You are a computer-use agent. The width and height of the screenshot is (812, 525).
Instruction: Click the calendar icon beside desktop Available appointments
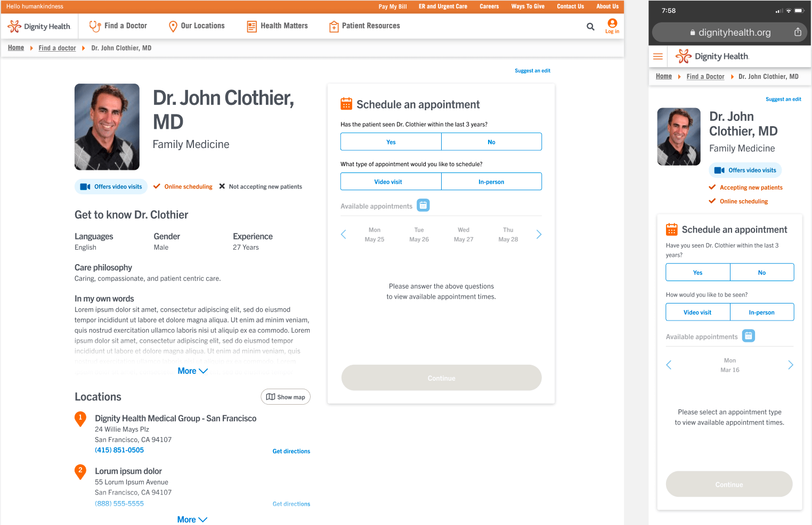[423, 206]
